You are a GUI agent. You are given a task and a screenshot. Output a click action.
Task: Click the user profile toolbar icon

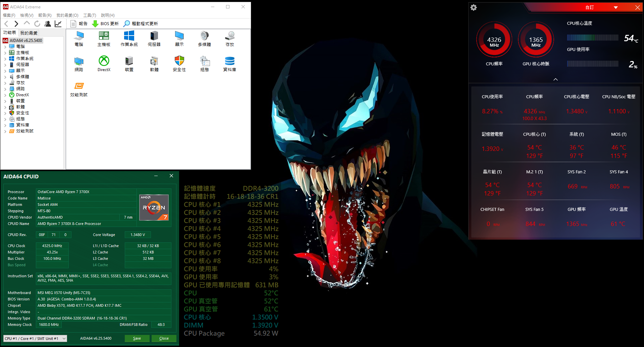[x=48, y=23]
